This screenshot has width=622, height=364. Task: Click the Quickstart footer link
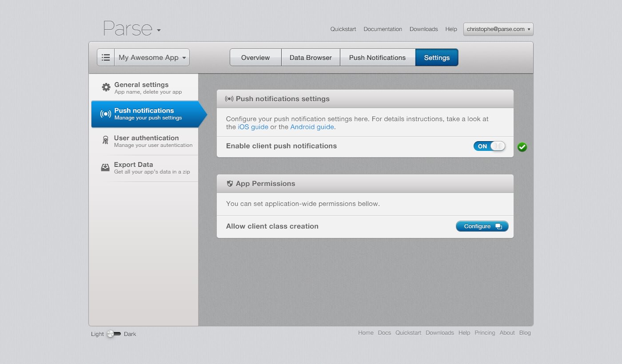point(408,332)
